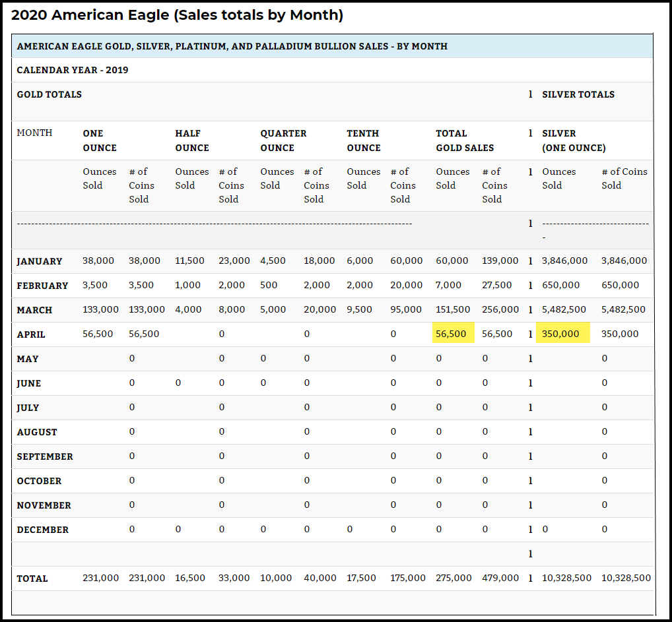Click the TOTAL row gold coins "479,000"
Screen dimensions: 672x622
500,578
